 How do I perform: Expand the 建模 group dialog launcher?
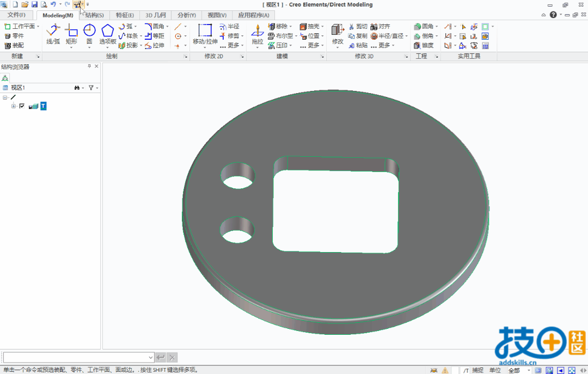point(322,56)
